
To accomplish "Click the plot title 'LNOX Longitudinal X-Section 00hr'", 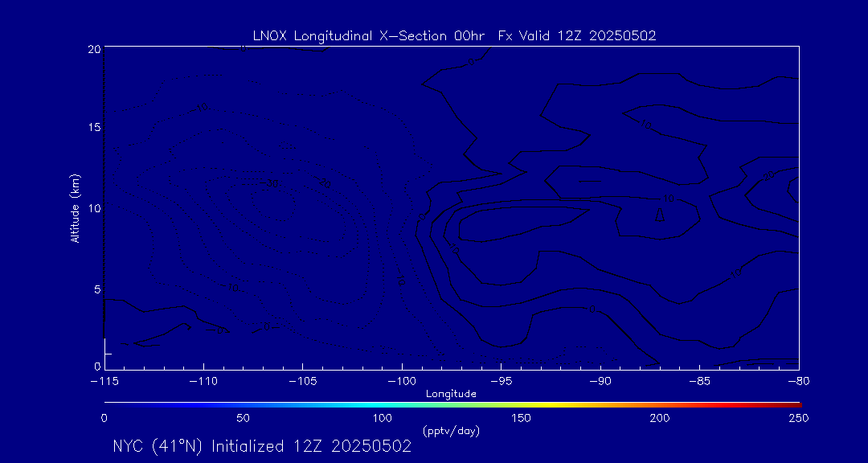I will click(369, 36).
